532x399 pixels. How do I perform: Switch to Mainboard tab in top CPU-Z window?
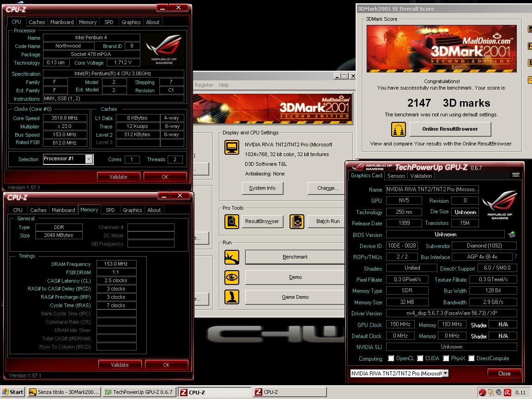(62, 22)
